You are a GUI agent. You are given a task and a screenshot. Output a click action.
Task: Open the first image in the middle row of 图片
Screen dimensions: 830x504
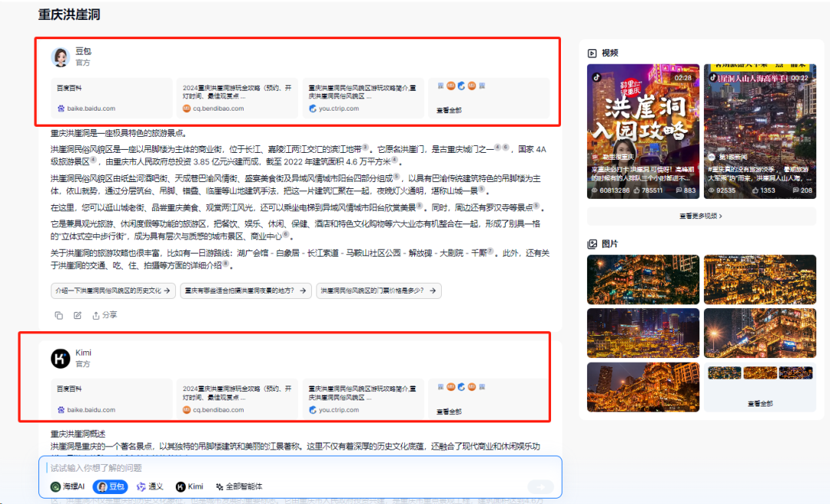coord(643,333)
